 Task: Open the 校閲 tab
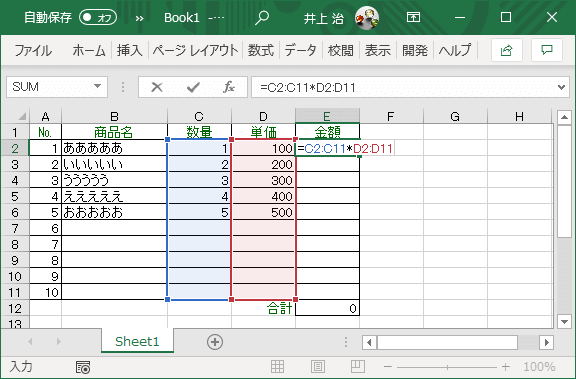tap(341, 50)
